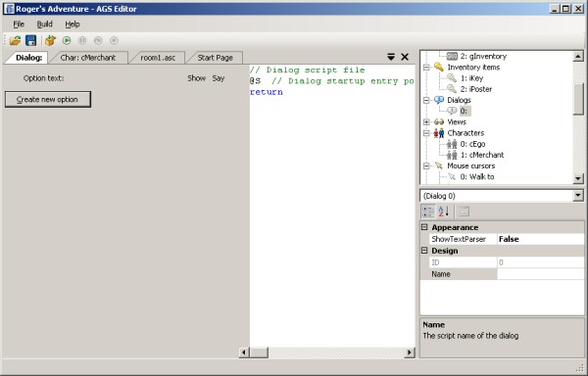This screenshot has width=588, height=376.
Task: Open the tab list dropdown arrow
Action: 391,57
